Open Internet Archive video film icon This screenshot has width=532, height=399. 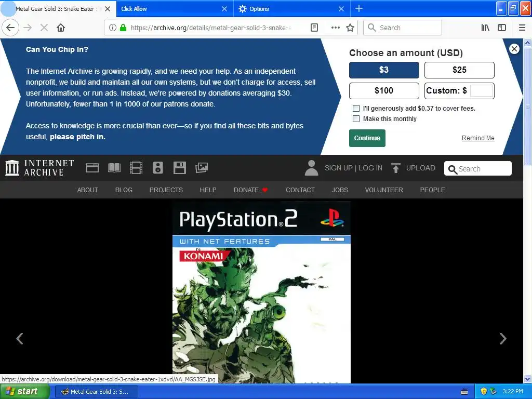(x=136, y=168)
